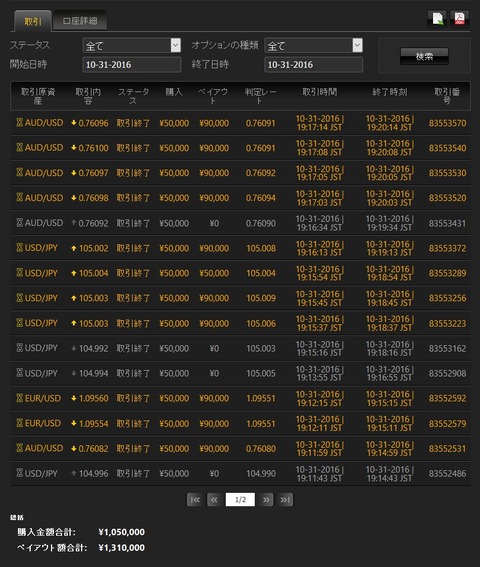The height and width of the screenshot is (567, 480).
Task: Click hourglass icon of trade 83552486
Action: click(x=20, y=473)
